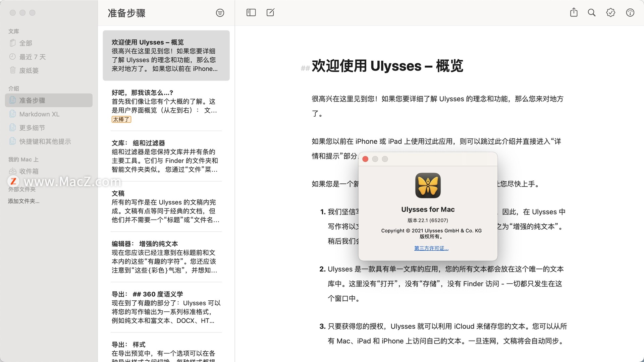644x362 pixels.
Task: Click the editor heading 欢迎使用 Ulysses – 概览
Action: [387, 66]
